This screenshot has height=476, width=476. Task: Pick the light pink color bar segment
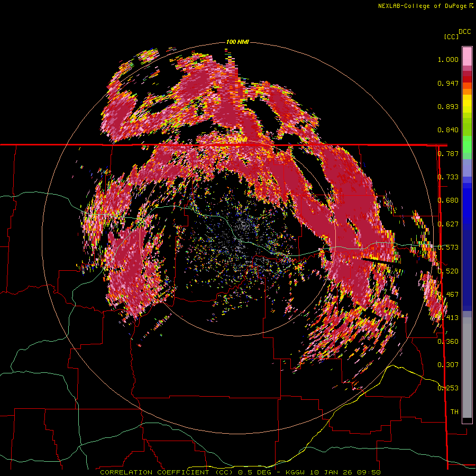(467, 56)
